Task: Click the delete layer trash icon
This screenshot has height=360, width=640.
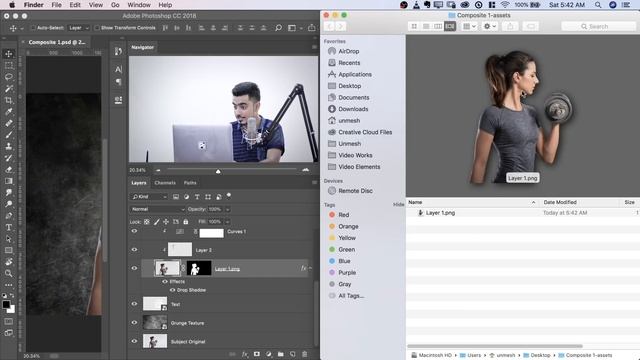Action: click(x=304, y=354)
